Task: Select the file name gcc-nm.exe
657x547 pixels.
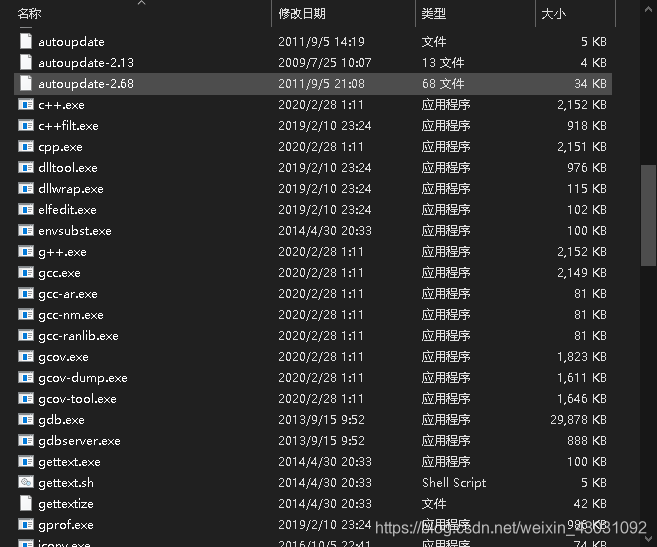Action: pyautogui.click(x=71, y=315)
